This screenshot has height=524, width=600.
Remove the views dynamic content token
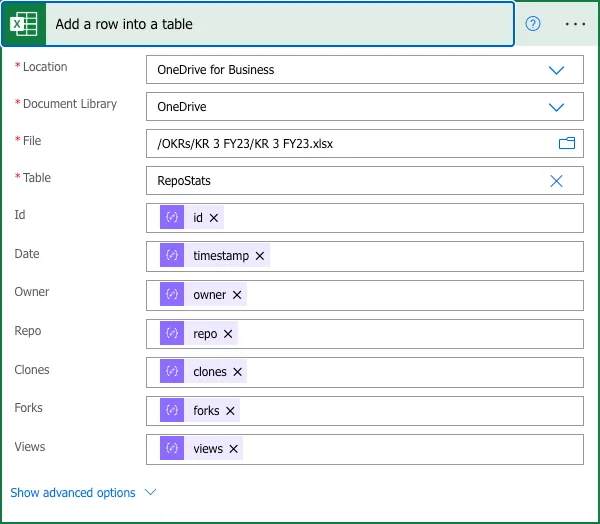pos(234,449)
